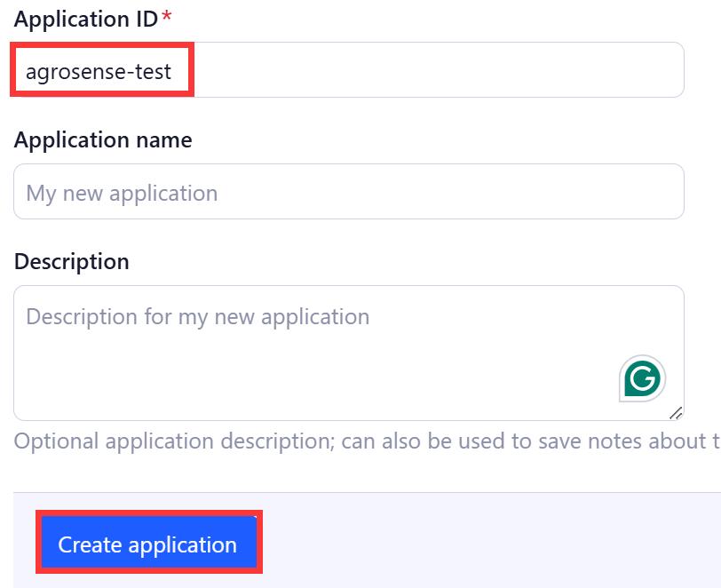Place cursor in agrosense-test text
The width and height of the screenshot is (721, 588).
(99, 72)
